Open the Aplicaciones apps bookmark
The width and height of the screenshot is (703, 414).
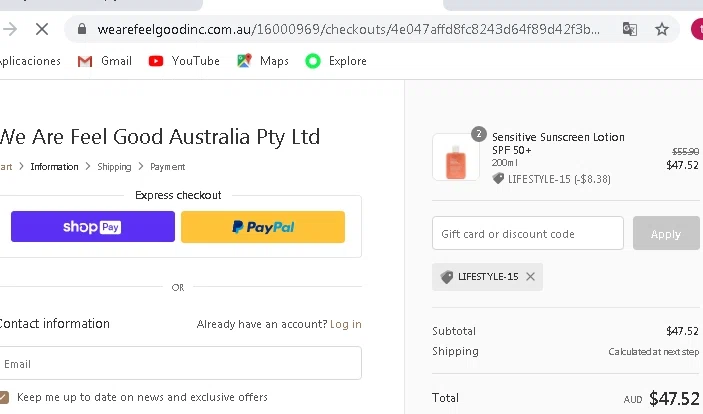pos(30,61)
